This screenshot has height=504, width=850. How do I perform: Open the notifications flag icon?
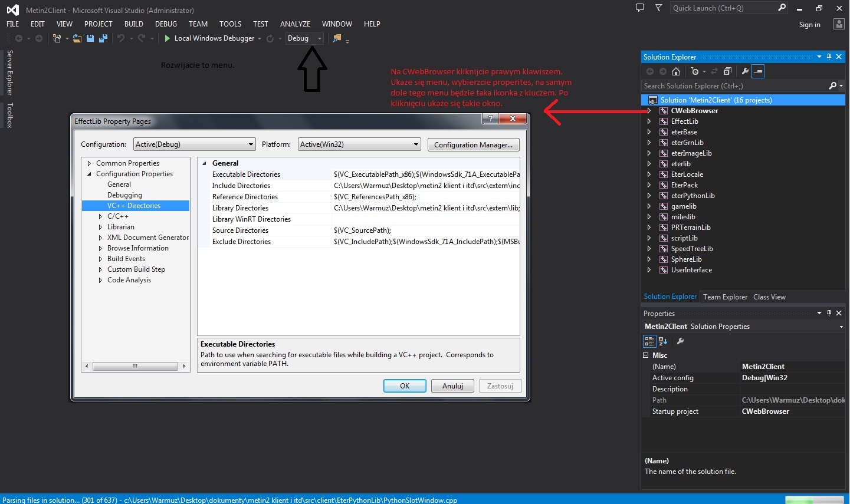click(x=659, y=8)
